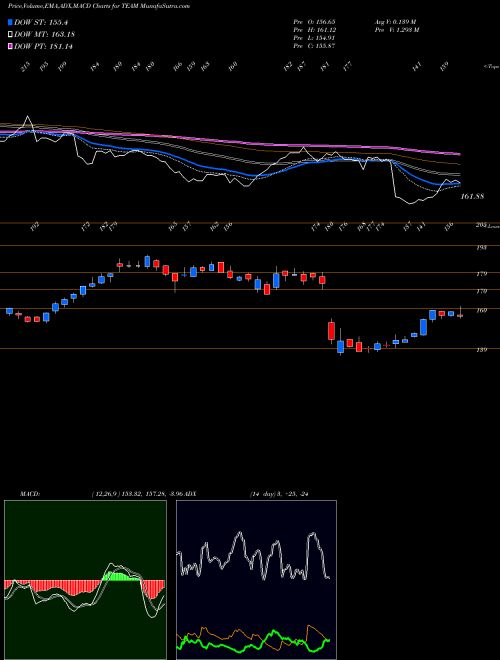The image size is (500, 660).
Task: Click the lower 179 price axis label
Action: pyautogui.click(x=481, y=291)
